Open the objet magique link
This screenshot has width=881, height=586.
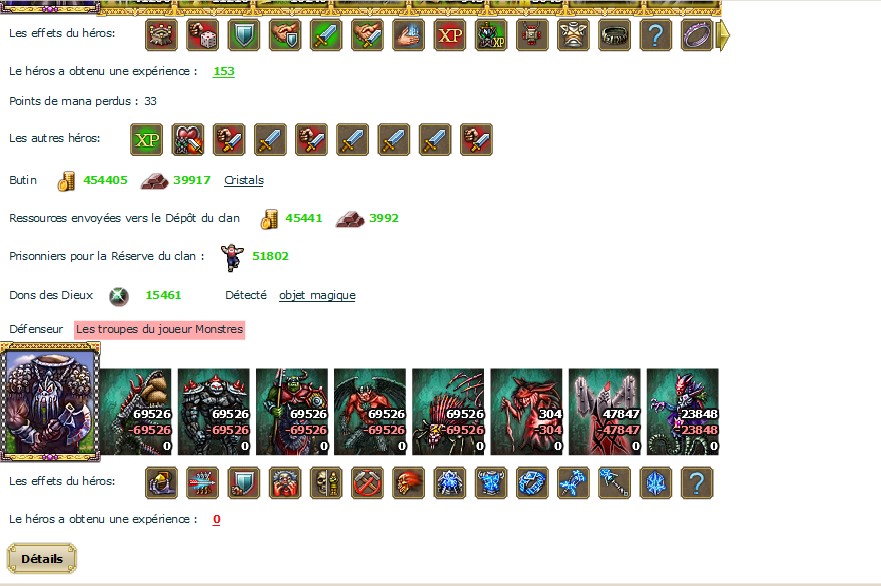click(x=317, y=295)
